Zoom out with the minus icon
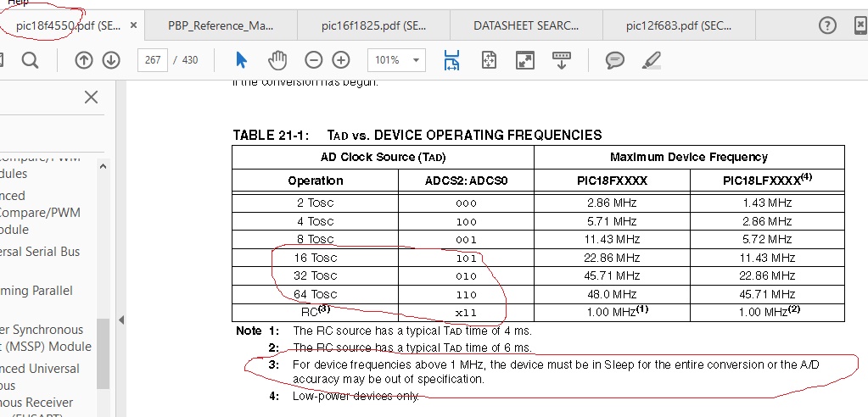This screenshot has width=868, height=417. point(313,59)
